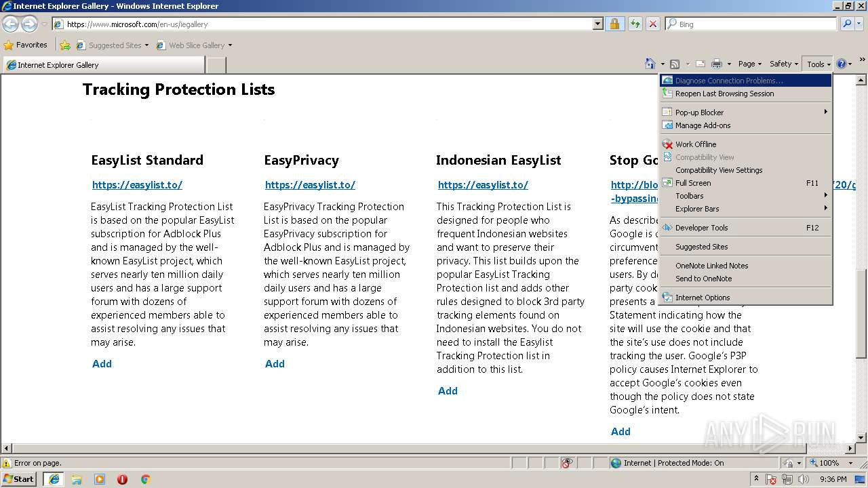Click the Bing search box

[x=751, y=24]
